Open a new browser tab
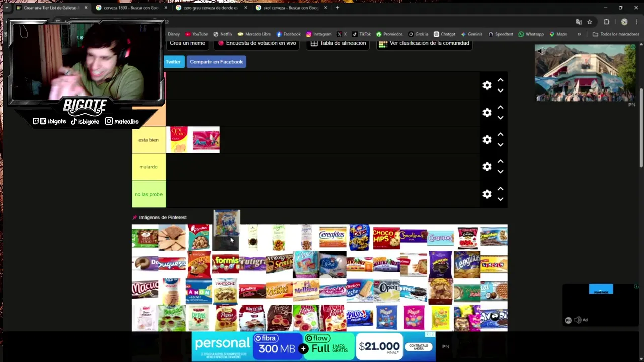Screen dimensions: 644x362 point(337,8)
